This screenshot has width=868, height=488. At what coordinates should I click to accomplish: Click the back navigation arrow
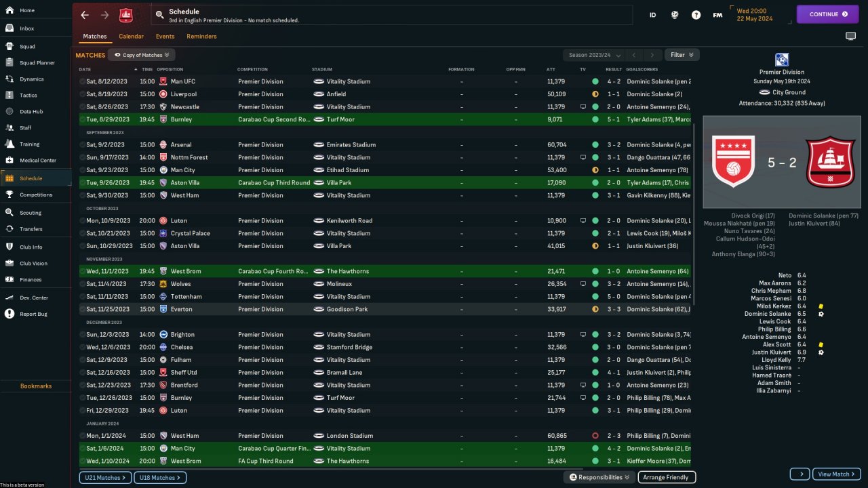click(x=85, y=15)
